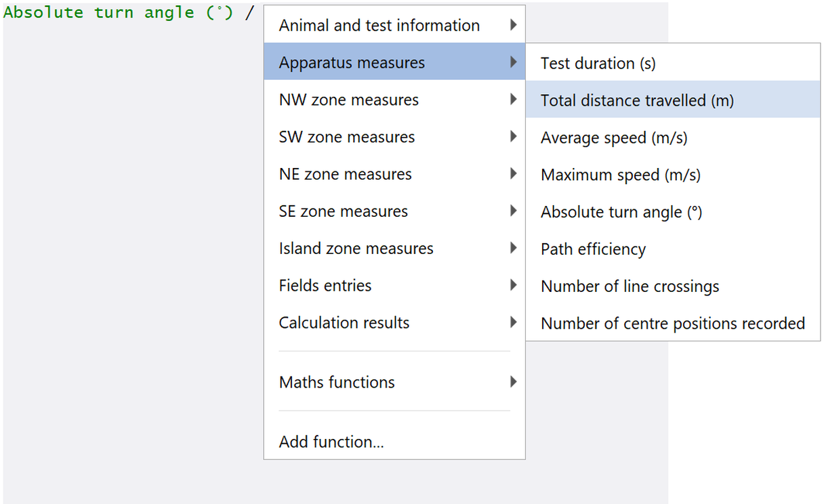Screen dimensions: 824x504
Task: Open NW zone measures submenu
Action: 394,100
